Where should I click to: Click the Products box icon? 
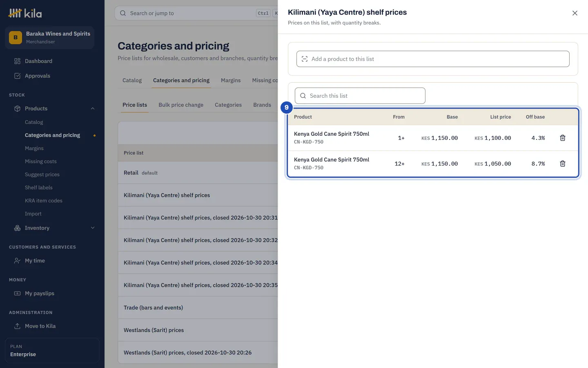pyautogui.click(x=17, y=108)
